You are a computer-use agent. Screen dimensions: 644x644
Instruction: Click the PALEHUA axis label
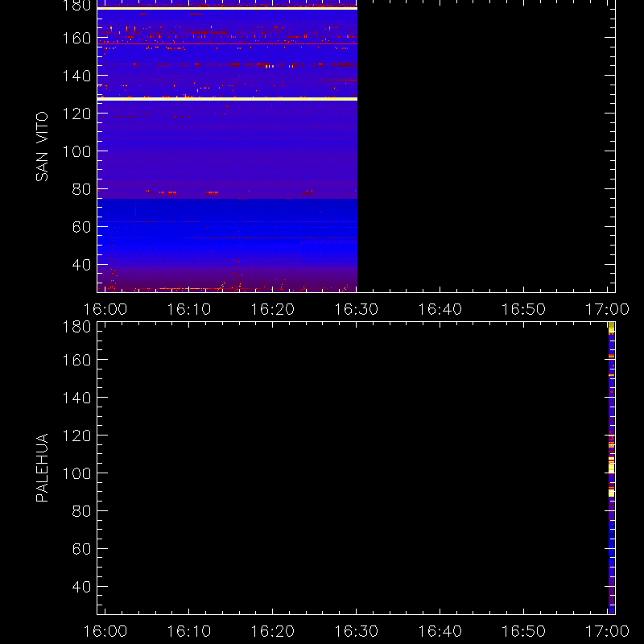tap(42, 468)
